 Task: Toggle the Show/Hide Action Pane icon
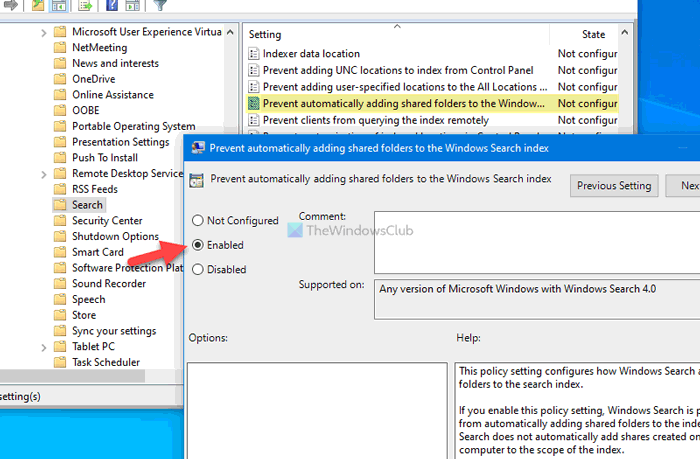(132, 5)
